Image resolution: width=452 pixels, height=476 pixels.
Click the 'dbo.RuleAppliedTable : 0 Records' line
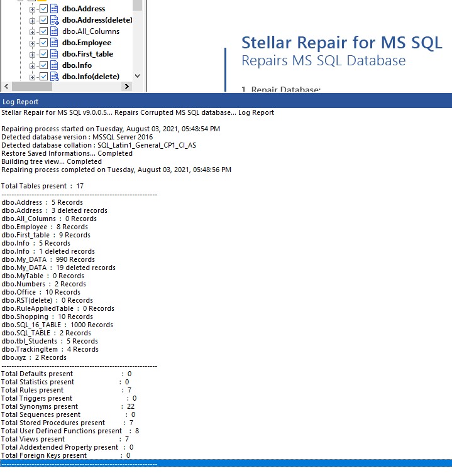(58, 308)
